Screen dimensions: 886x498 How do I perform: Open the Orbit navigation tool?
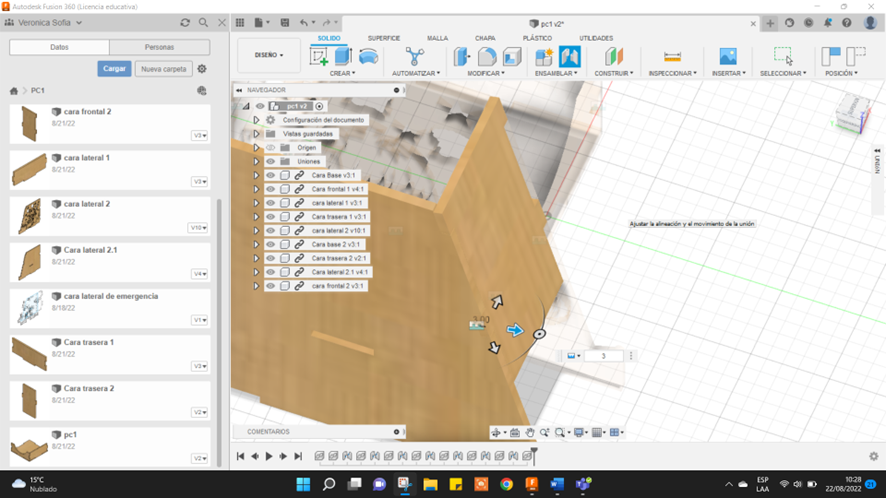click(496, 432)
